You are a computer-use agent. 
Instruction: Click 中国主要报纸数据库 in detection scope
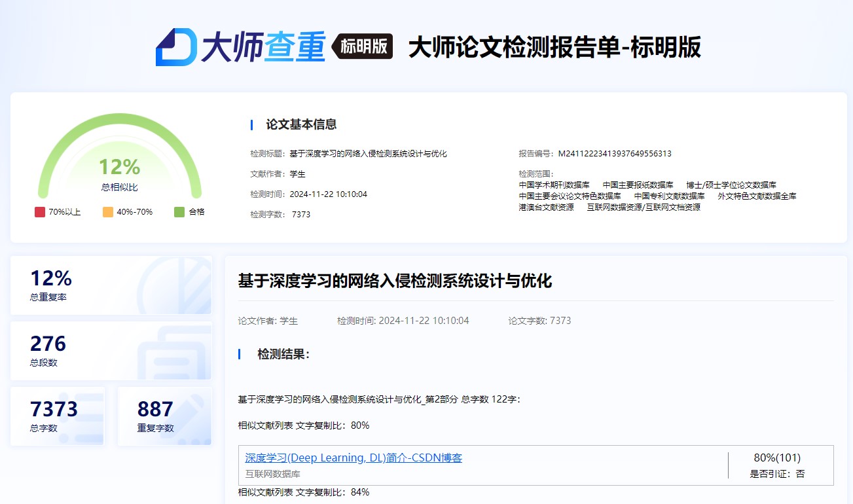point(638,185)
